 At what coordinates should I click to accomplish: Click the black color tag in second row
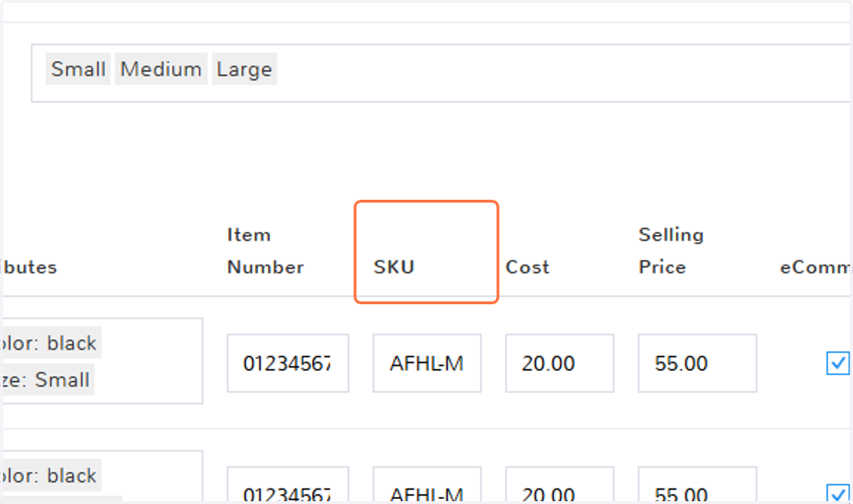(x=51, y=476)
